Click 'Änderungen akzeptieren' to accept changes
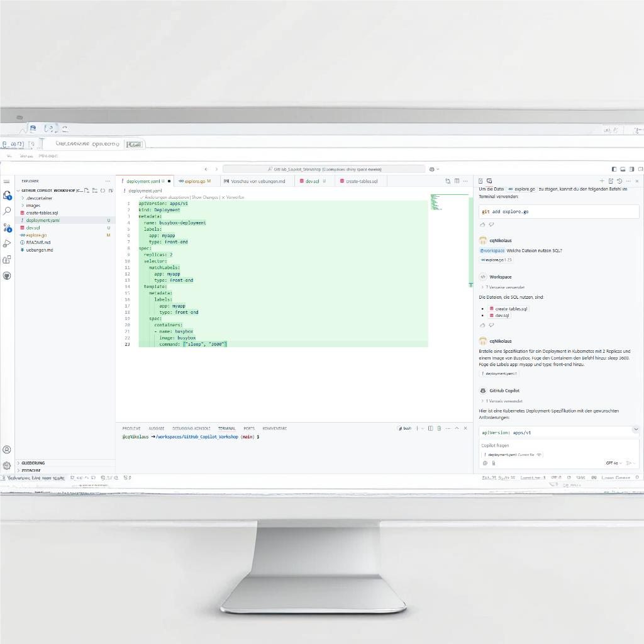This screenshot has height=644, width=644. pyautogui.click(x=166, y=197)
